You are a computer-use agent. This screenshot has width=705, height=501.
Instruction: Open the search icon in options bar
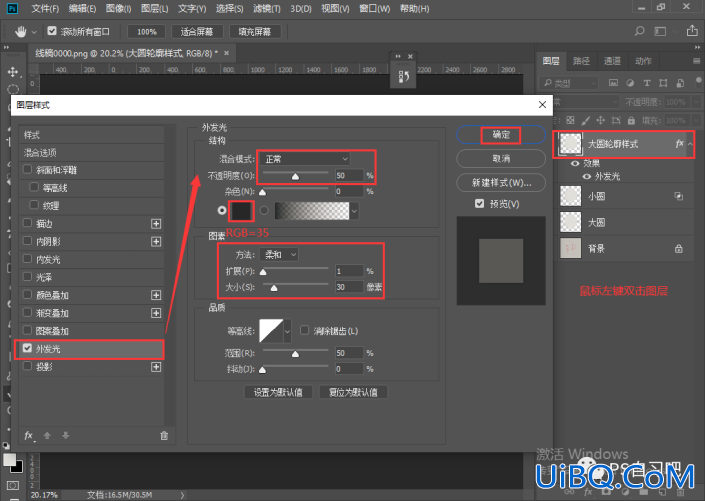pyautogui.click(x=639, y=31)
